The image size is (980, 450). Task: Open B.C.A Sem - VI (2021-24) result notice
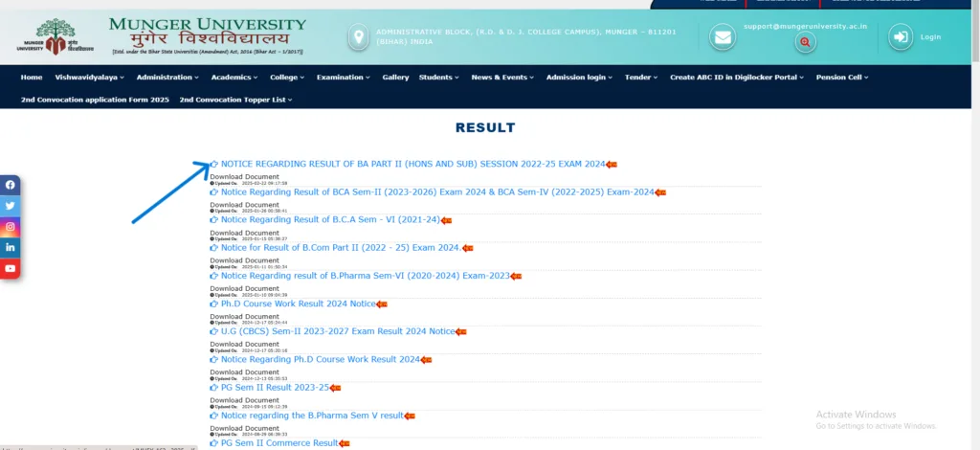click(x=330, y=220)
